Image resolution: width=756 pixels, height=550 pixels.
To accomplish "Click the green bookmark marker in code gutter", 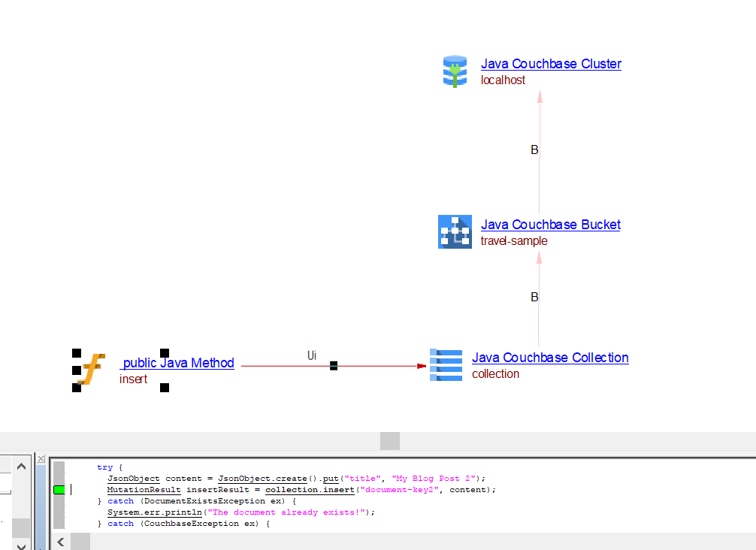I will [x=59, y=490].
